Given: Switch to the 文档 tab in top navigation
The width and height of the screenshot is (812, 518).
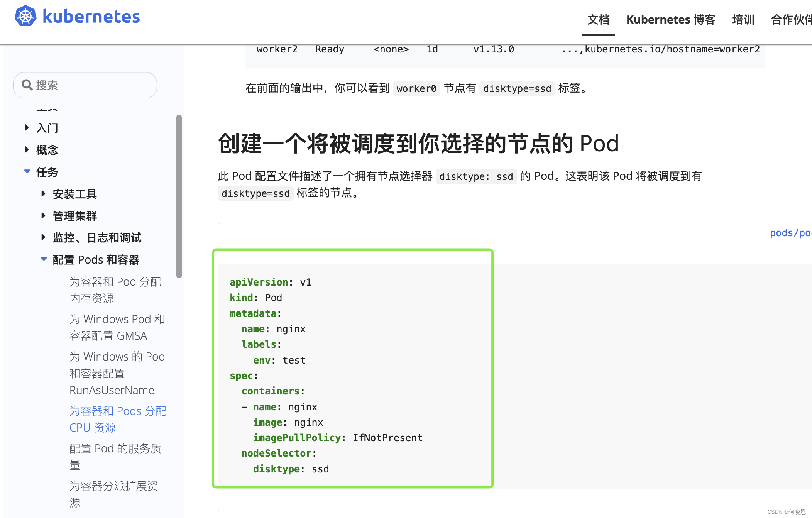Looking at the screenshot, I should [598, 20].
